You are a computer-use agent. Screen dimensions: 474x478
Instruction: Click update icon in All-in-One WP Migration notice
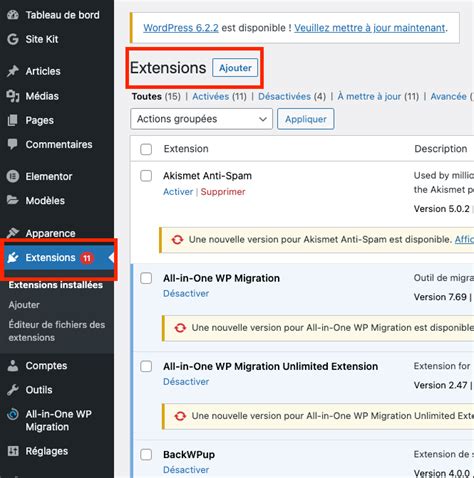(180, 328)
